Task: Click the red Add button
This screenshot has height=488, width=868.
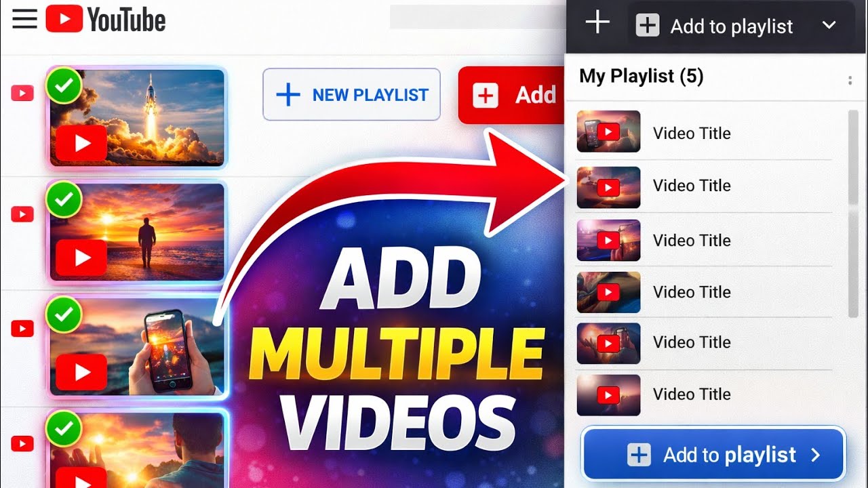Action: tap(511, 95)
